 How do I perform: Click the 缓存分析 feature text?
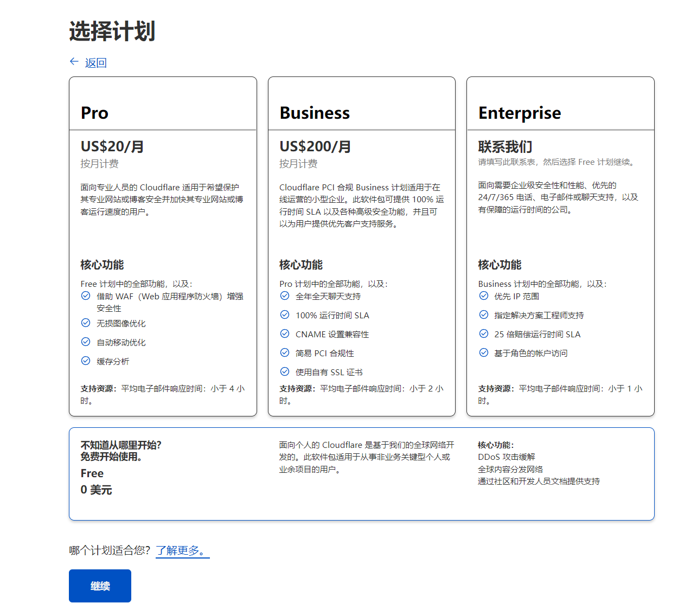(x=113, y=361)
